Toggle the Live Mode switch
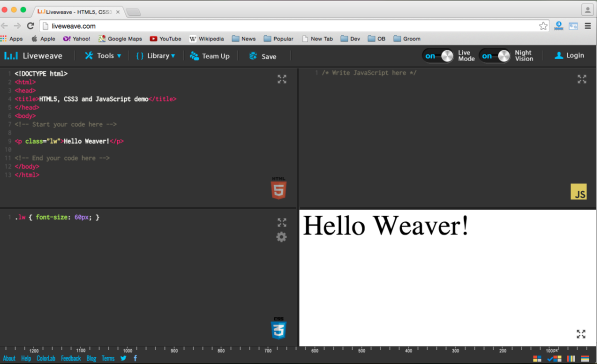Image resolution: width=597 pixels, height=364 pixels. tap(438, 56)
